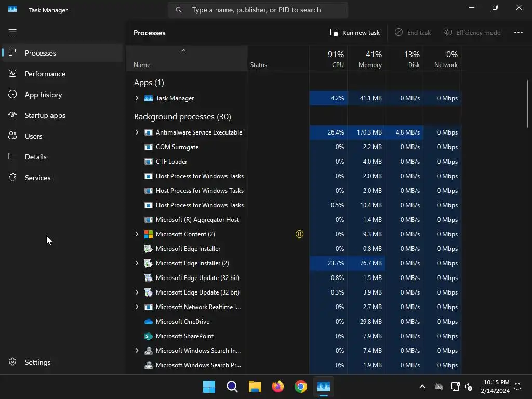Open more options three-dot menu

[x=518, y=33]
